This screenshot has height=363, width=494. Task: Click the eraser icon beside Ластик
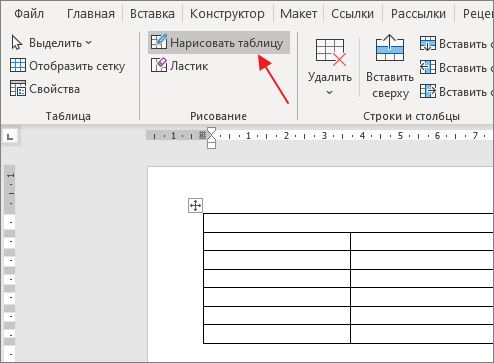pos(159,65)
